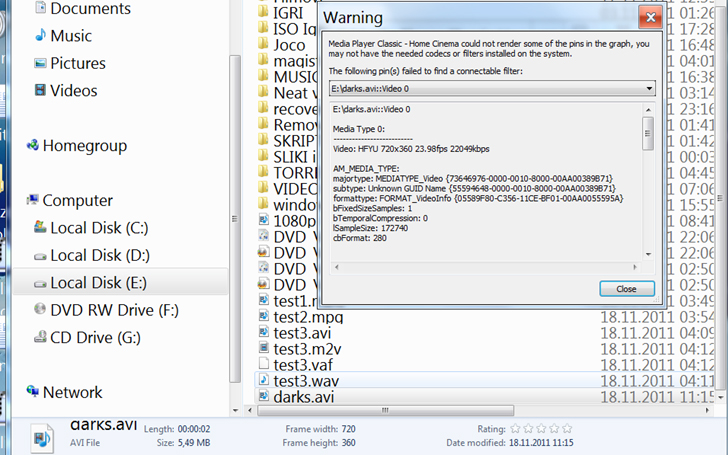Viewport: 728px width, 455px height.
Task: Select the test3.avi file
Action: 302,333
